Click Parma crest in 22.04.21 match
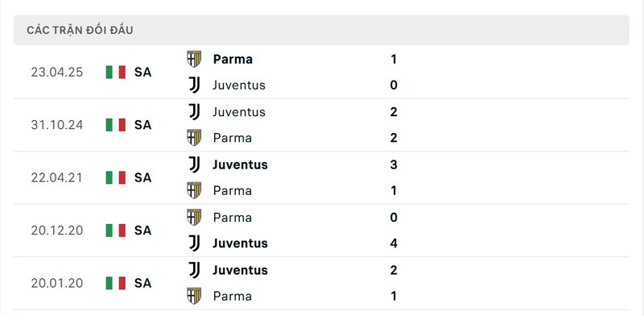 point(194,190)
